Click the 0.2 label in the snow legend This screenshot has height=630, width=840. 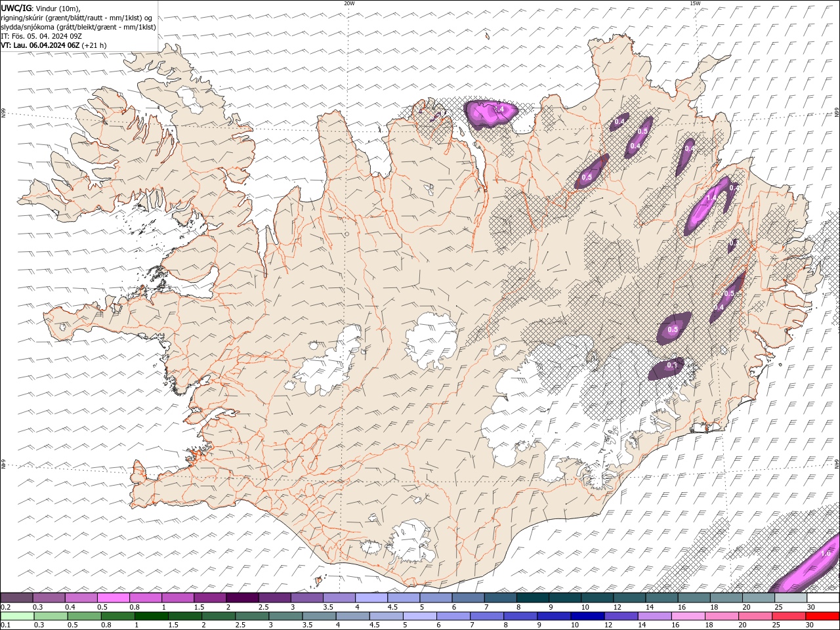(5, 607)
